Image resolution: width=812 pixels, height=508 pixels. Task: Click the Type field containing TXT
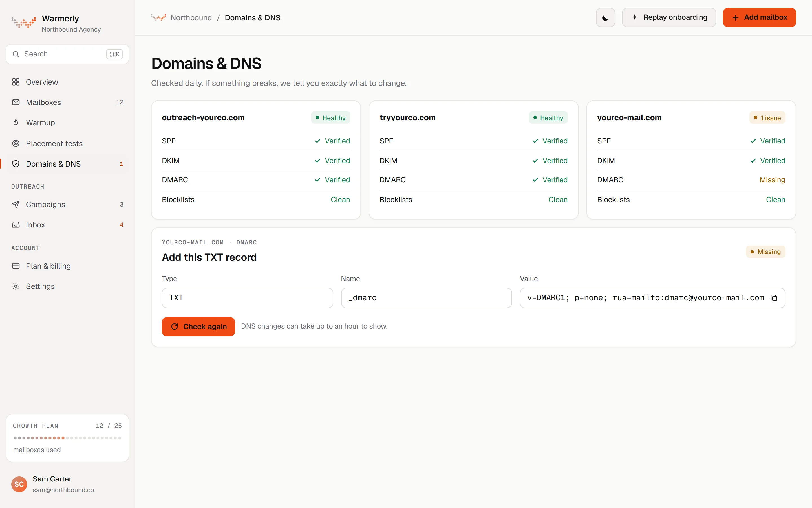pyautogui.click(x=247, y=298)
